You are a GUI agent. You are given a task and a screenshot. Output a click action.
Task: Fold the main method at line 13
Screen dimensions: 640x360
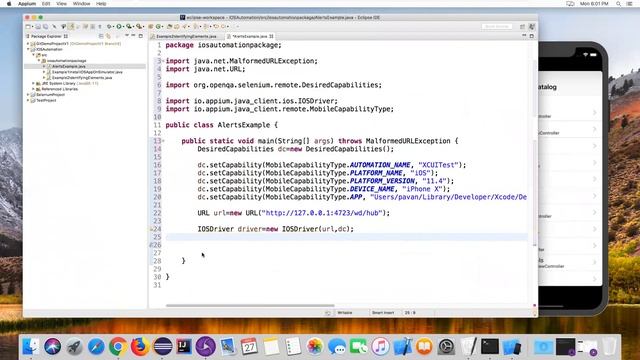(163, 141)
